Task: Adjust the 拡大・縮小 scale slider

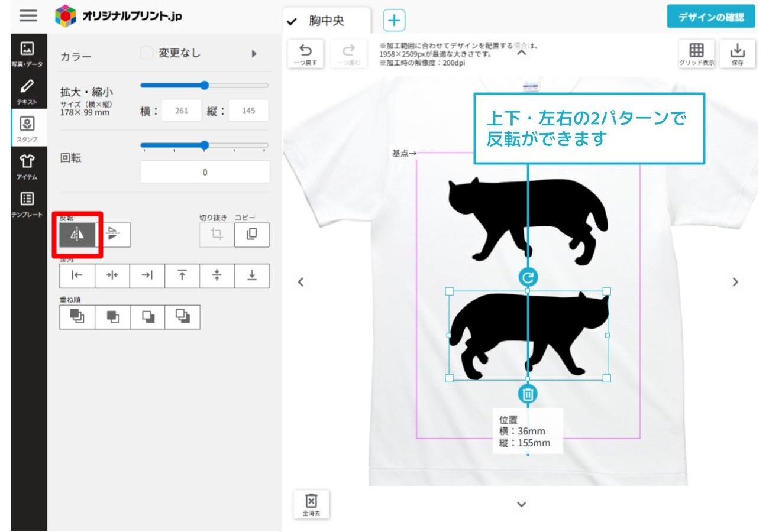Action: [x=205, y=86]
